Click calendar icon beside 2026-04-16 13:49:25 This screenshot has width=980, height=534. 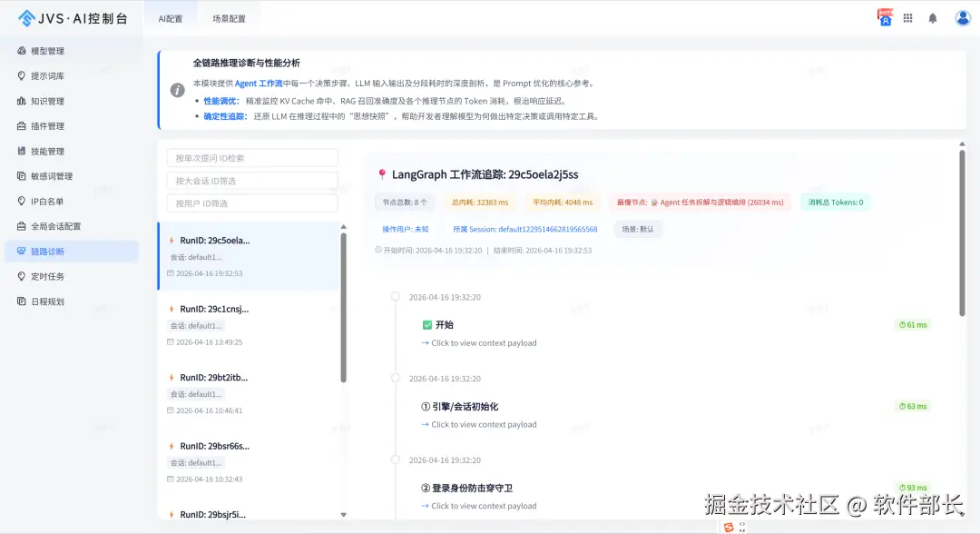[x=171, y=342]
